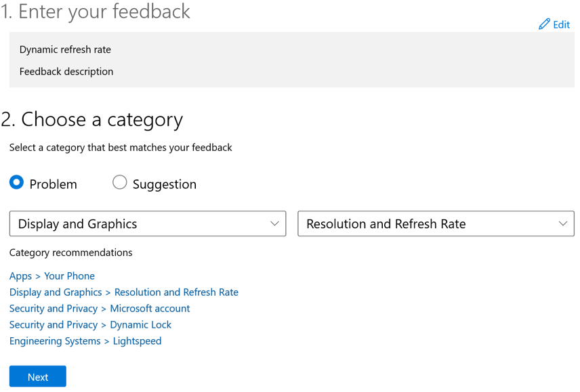
Task: Select the Problem radio button
Action: click(x=16, y=182)
